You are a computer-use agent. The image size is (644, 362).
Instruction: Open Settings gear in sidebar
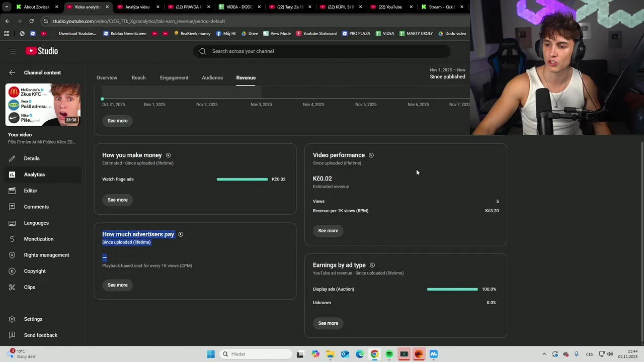[12, 319]
